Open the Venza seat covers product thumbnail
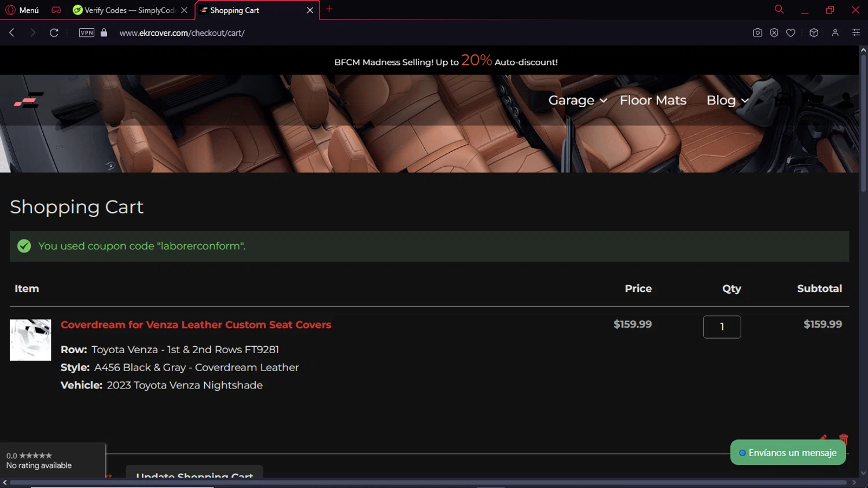 coord(30,340)
